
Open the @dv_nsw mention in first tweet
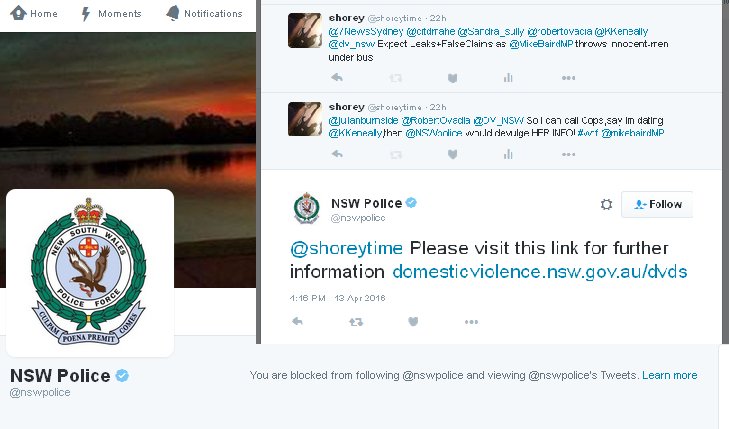click(x=351, y=44)
